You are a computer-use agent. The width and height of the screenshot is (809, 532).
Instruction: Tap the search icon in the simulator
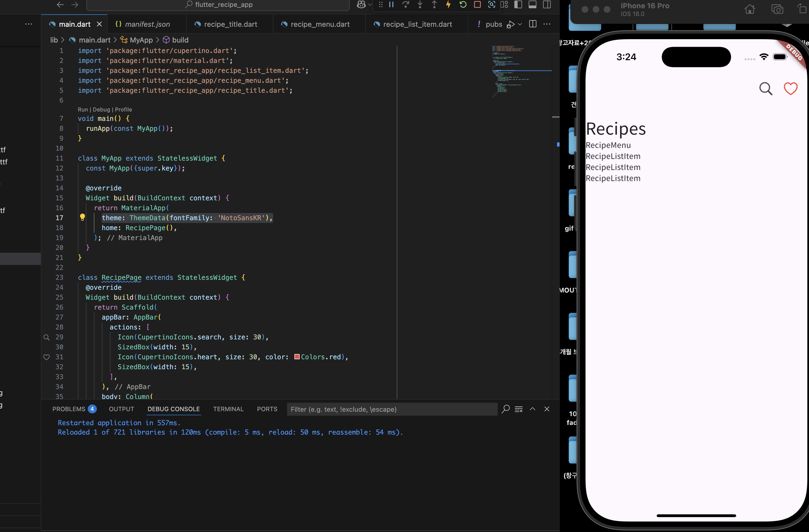765,89
